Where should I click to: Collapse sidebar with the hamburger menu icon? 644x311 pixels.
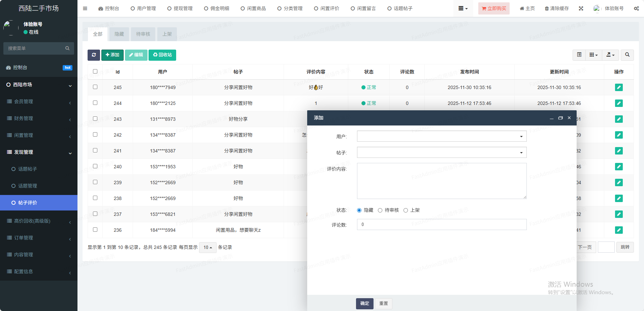85,8
